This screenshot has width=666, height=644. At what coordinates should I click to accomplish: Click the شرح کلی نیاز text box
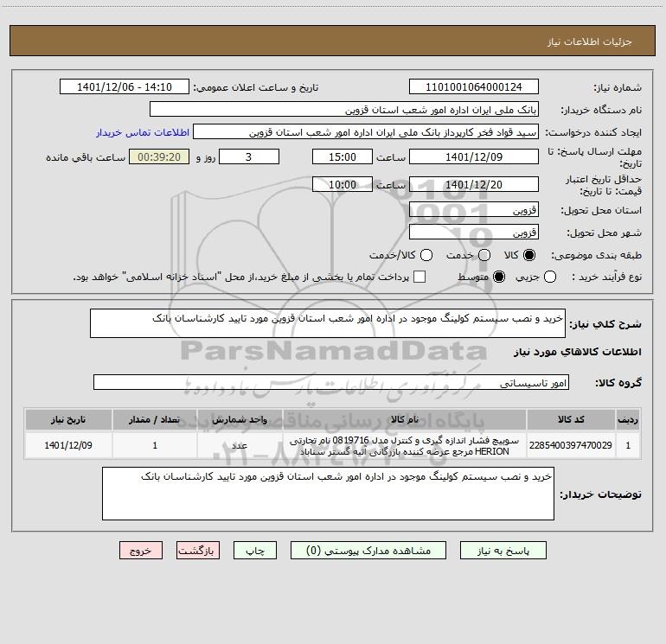click(328, 323)
